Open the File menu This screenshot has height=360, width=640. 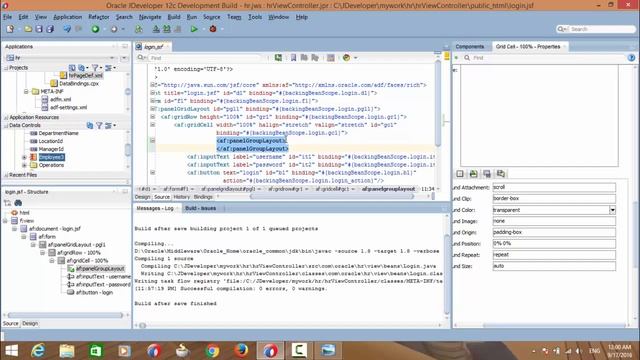point(7,17)
